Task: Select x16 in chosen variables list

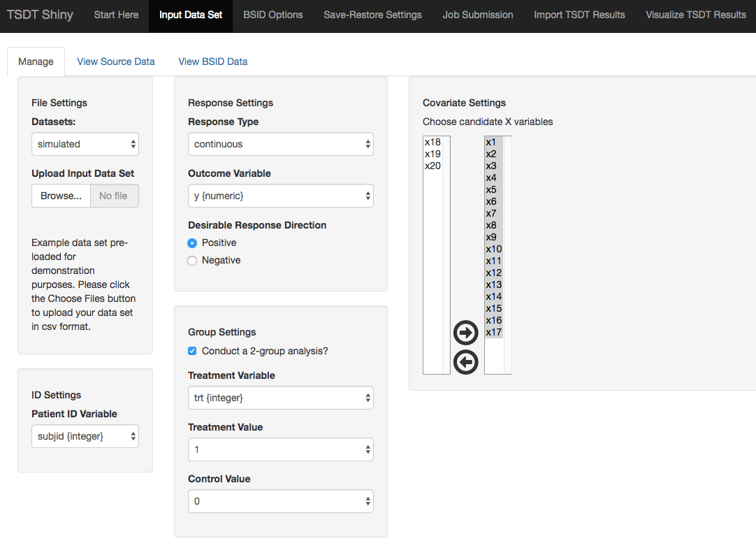Action: tap(494, 320)
